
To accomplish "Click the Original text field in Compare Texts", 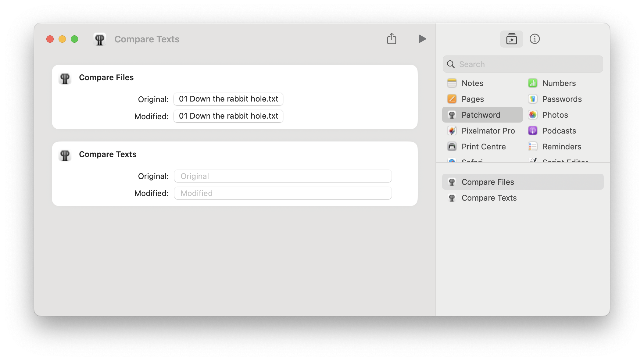I will coord(283,176).
